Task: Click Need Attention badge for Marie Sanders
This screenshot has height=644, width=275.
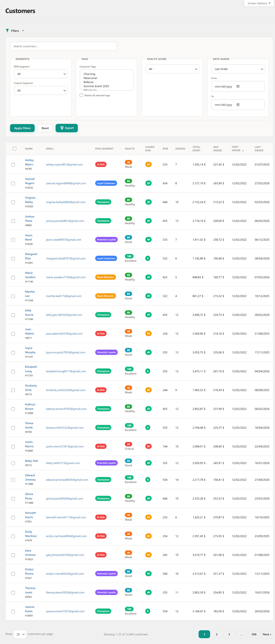Action: pyautogui.click(x=105, y=277)
